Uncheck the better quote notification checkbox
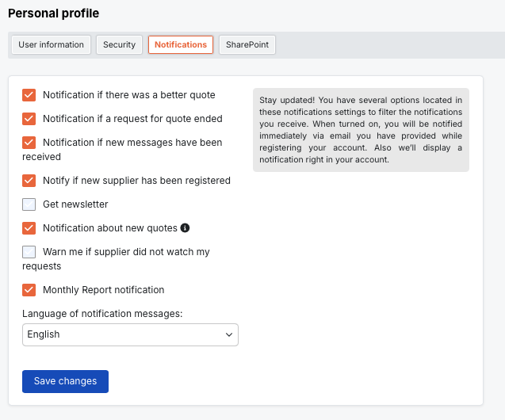505x420 pixels. point(29,95)
